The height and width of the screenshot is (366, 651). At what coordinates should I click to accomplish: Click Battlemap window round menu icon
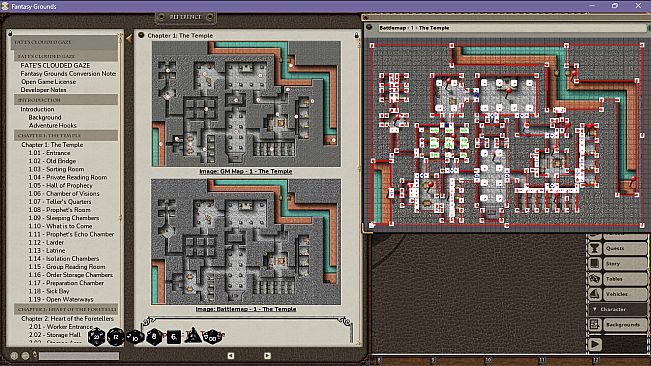click(369, 27)
